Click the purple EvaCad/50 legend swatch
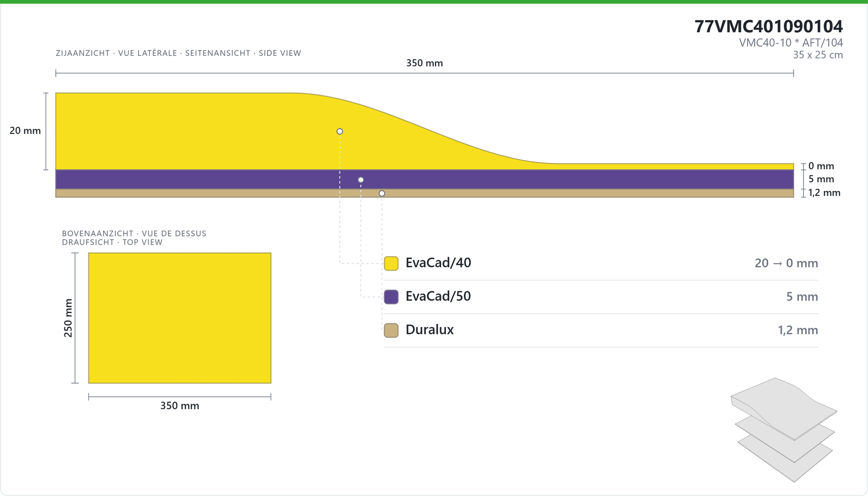The image size is (868, 496). click(x=391, y=297)
